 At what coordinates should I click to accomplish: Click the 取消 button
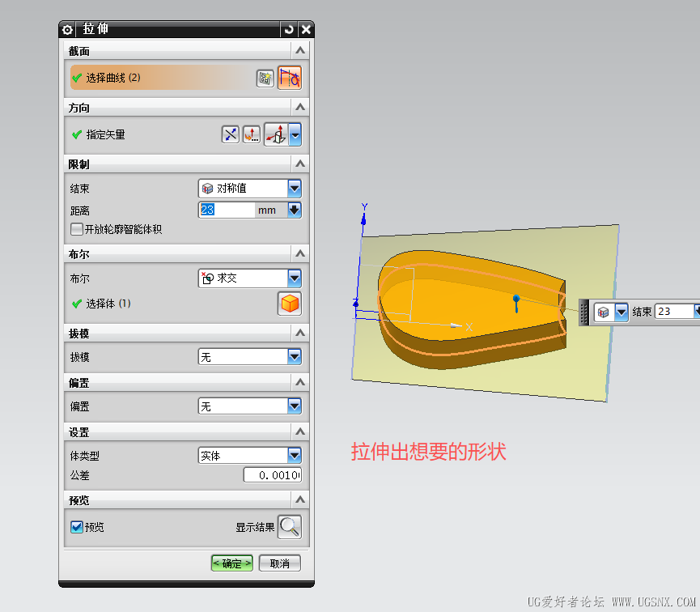tap(279, 563)
